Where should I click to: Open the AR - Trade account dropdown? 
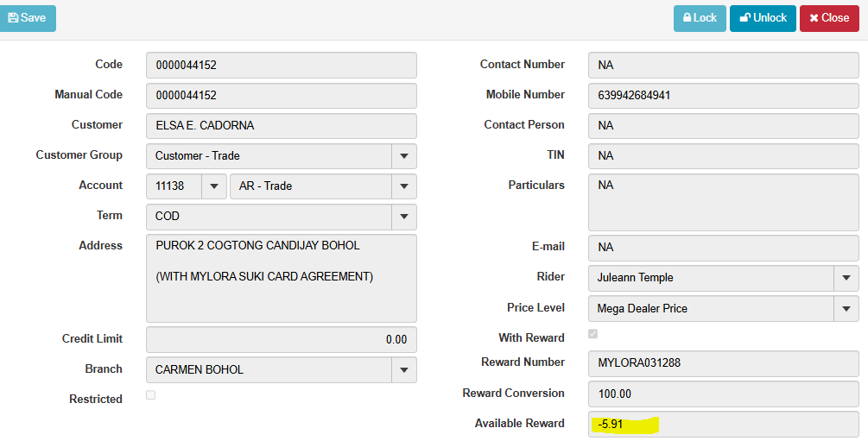403,186
